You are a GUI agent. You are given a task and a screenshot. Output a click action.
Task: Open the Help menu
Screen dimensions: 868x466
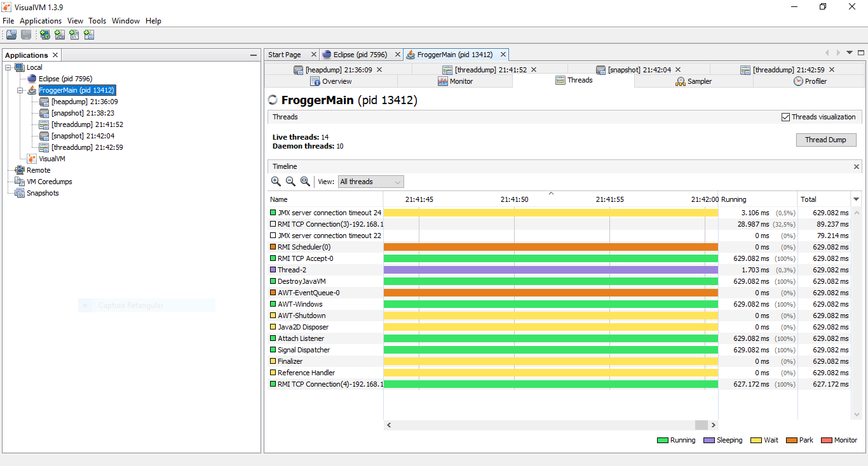(153, 21)
